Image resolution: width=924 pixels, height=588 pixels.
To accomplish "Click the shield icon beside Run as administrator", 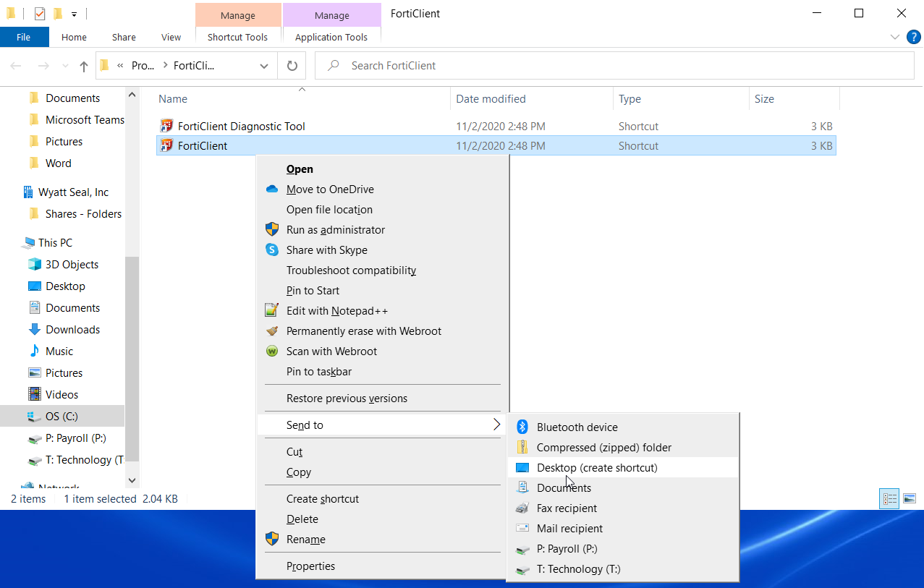I will click(272, 230).
